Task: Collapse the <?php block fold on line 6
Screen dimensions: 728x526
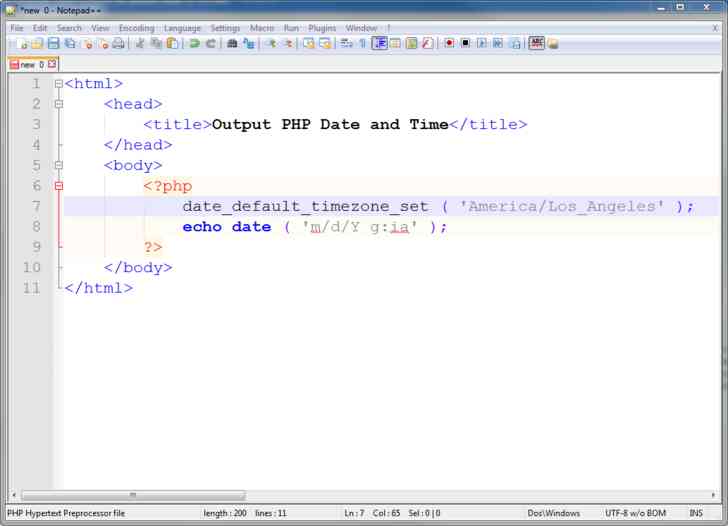Action: coord(58,186)
